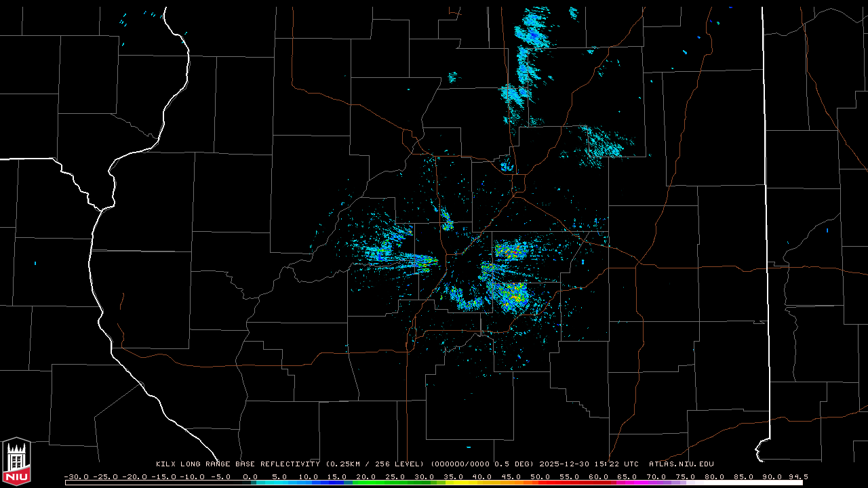Click the NIU logo in the corner

tap(16, 462)
